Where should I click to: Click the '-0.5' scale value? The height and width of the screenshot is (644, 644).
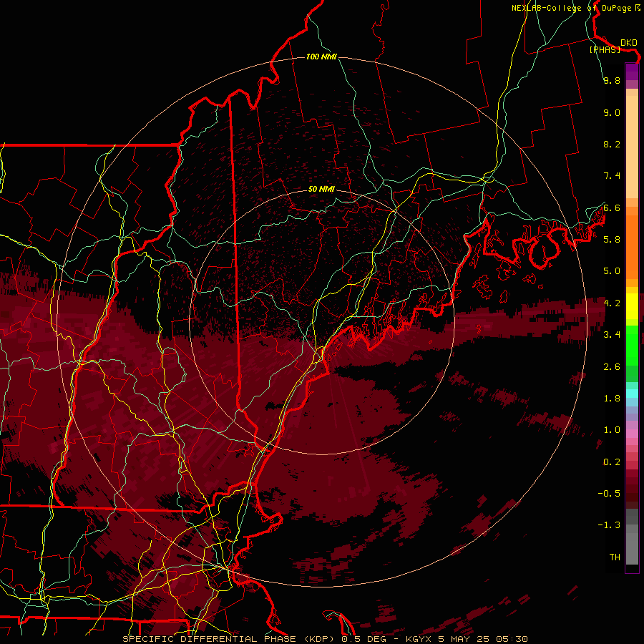(609, 494)
